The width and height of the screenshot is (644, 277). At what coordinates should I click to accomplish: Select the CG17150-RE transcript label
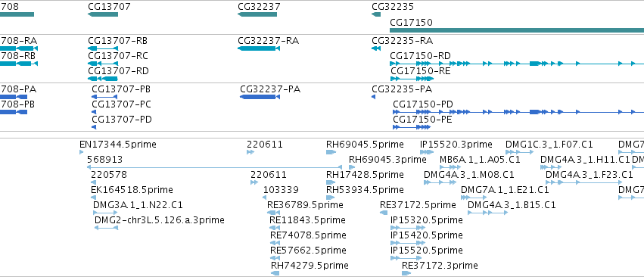[x=420, y=71]
